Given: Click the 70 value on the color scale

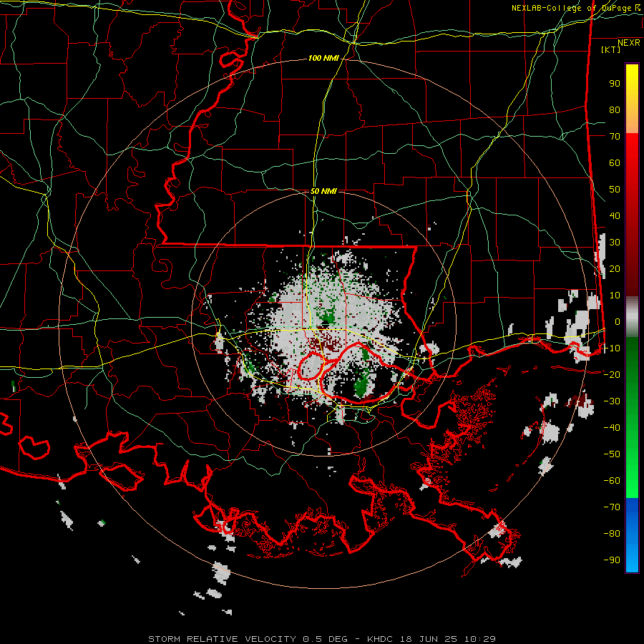Looking at the screenshot, I should (615, 137).
